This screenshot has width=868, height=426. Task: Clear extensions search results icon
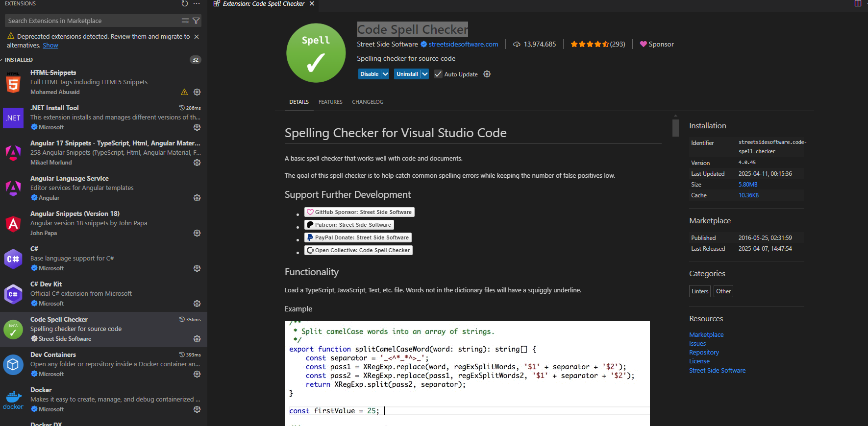(185, 21)
